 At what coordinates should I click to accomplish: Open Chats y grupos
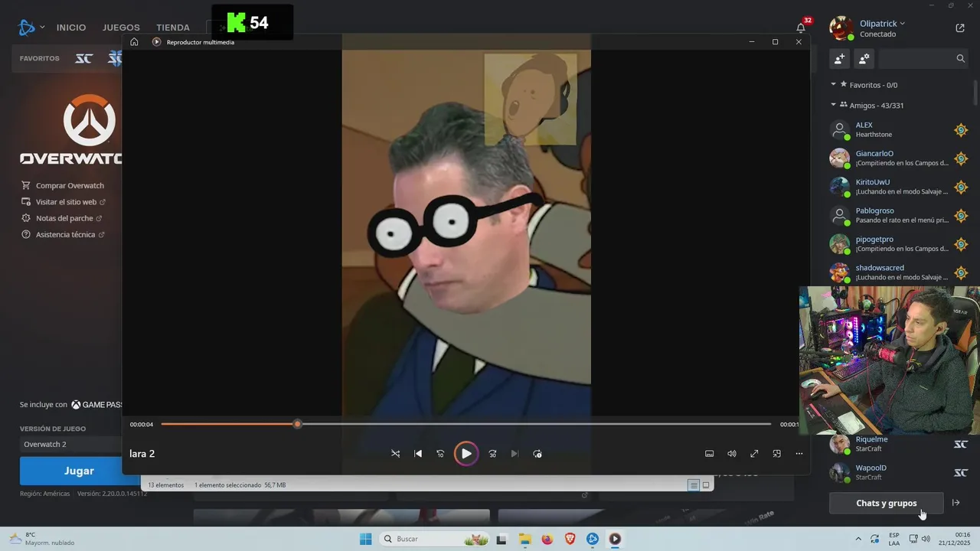[886, 503]
